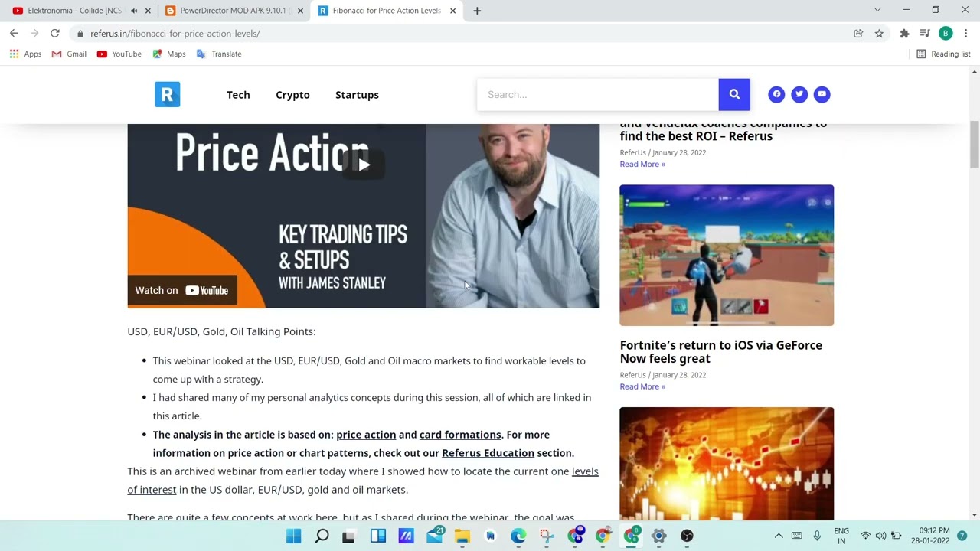
Task: Close the Fibonacci for Price Action tab
Action: (452, 11)
